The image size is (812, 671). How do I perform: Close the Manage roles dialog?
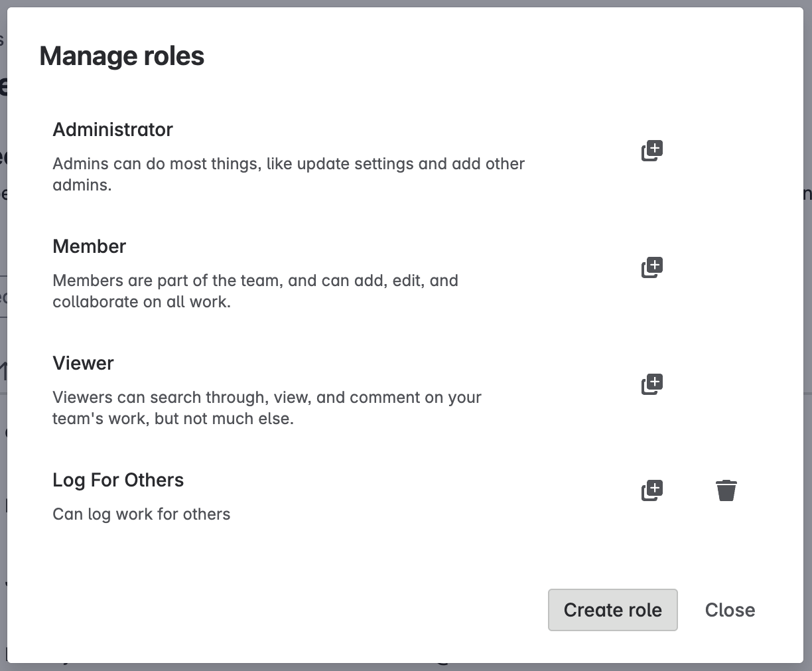730,610
